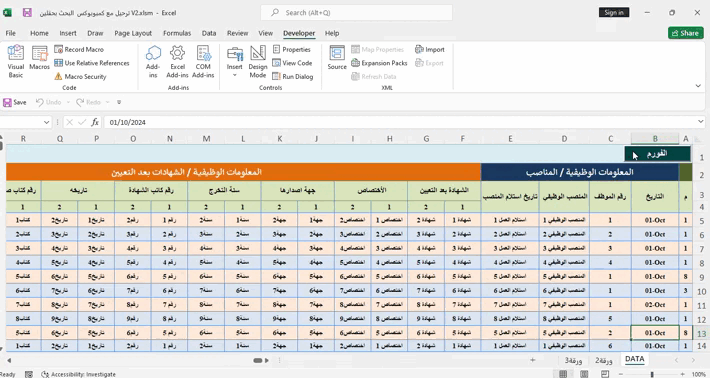Click the Sign in button
This screenshot has width=710, height=378.
614,13
